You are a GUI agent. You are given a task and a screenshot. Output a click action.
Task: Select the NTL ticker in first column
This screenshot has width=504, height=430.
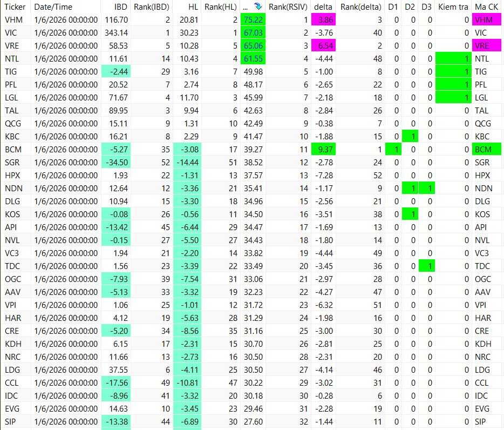[12, 59]
